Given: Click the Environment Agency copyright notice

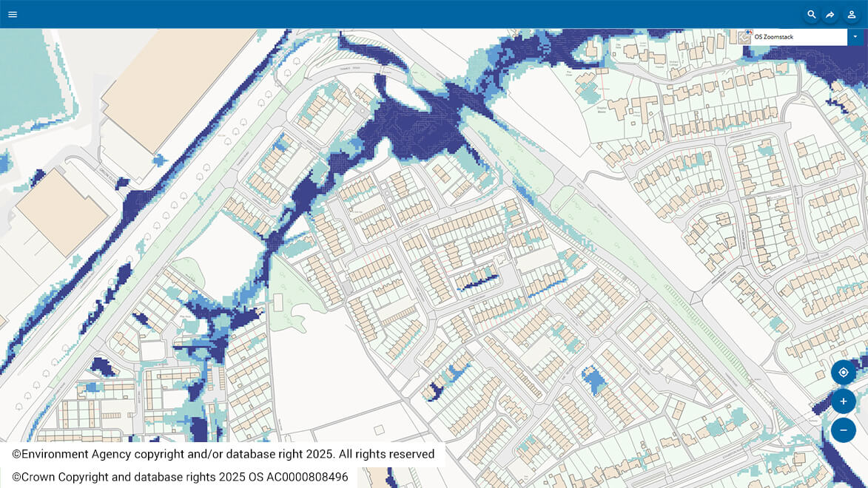Looking at the screenshot, I should 223,454.
